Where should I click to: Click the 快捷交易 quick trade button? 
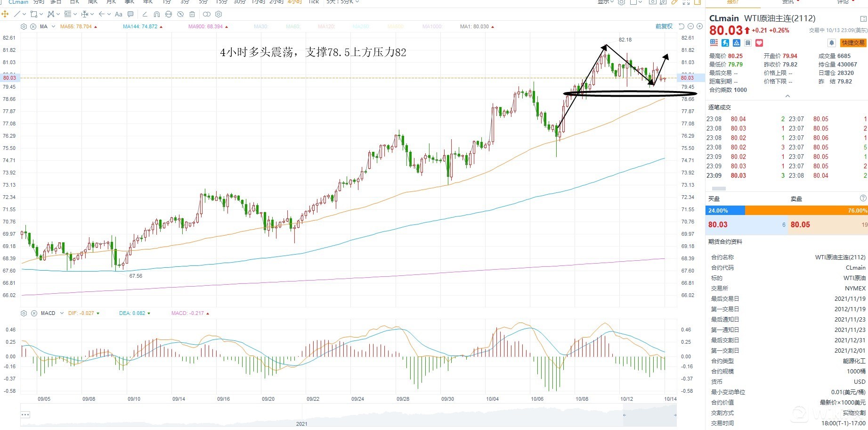tap(853, 43)
